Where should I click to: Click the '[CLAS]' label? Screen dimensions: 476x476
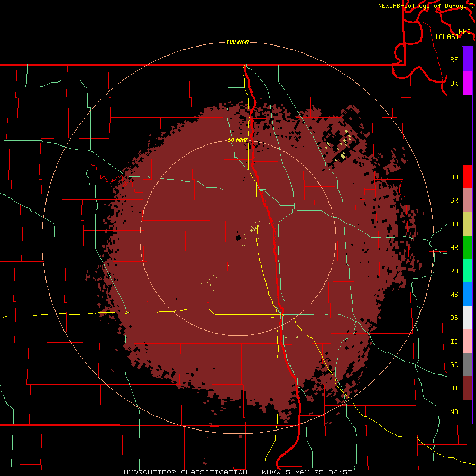(447, 36)
